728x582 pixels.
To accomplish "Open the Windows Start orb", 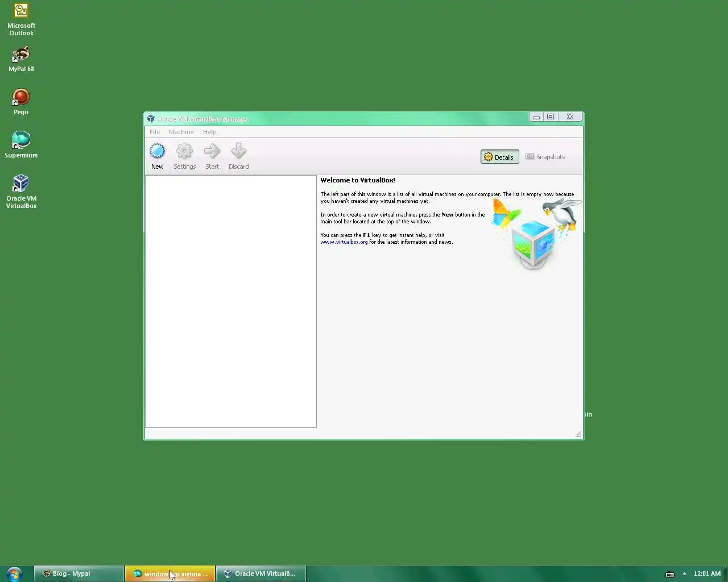I will (14, 573).
